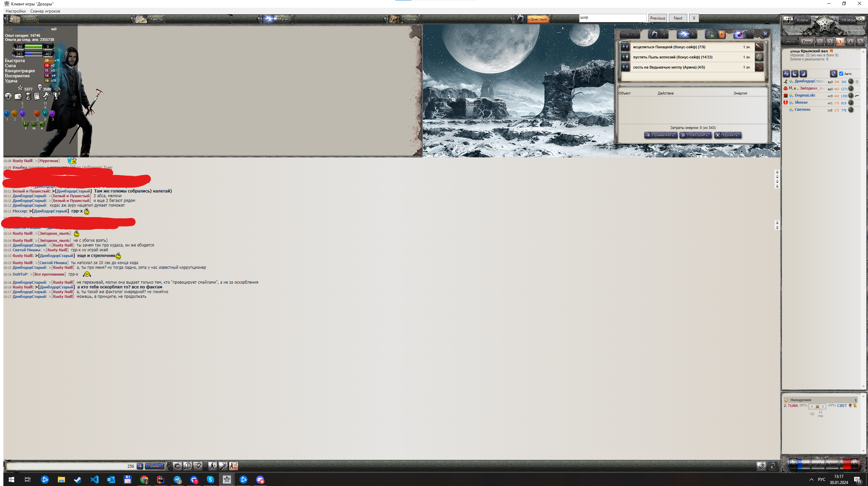This screenshot has height=486, width=868.
Task: Select twilight layer 2
Action: click(829, 42)
